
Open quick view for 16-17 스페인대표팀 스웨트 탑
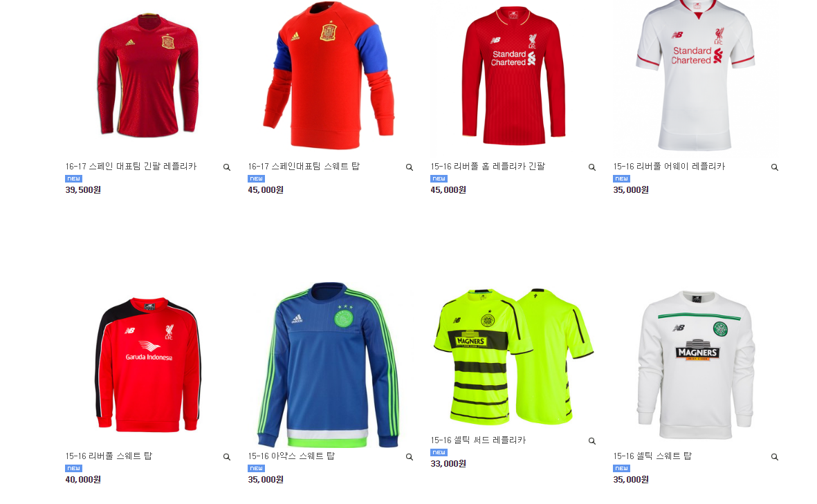coord(410,167)
